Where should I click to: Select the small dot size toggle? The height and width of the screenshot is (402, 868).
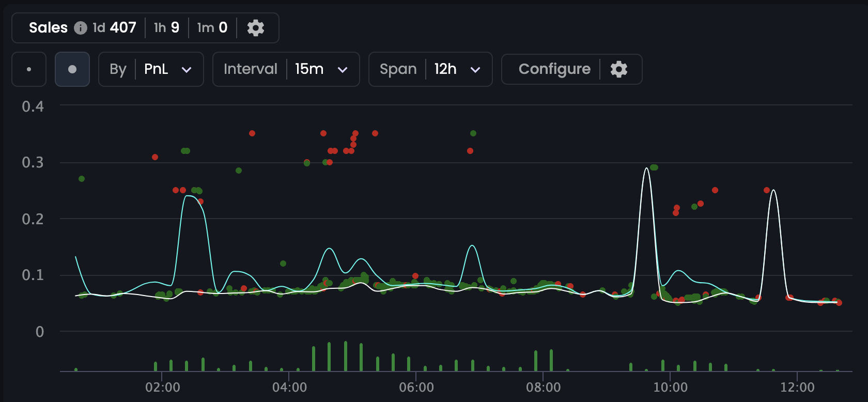click(29, 69)
